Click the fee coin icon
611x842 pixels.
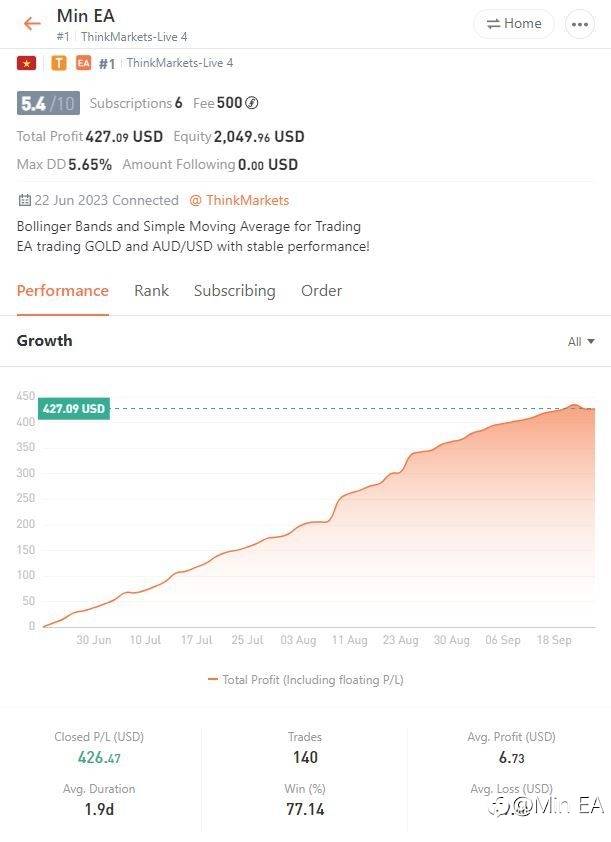252,103
